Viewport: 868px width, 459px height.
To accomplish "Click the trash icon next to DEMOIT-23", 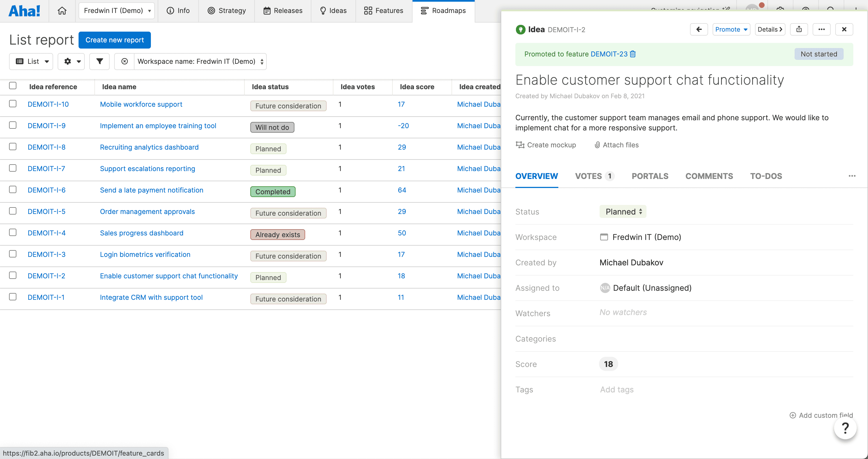I will click(x=633, y=54).
